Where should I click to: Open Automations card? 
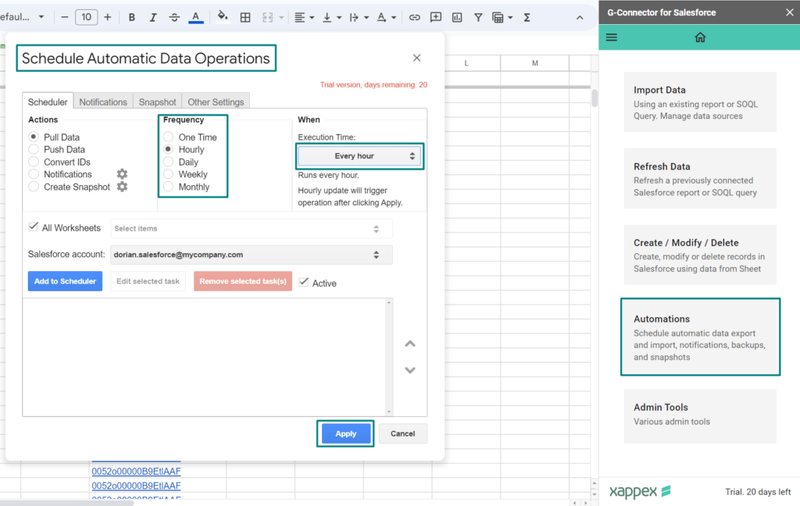(x=700, y=337)
